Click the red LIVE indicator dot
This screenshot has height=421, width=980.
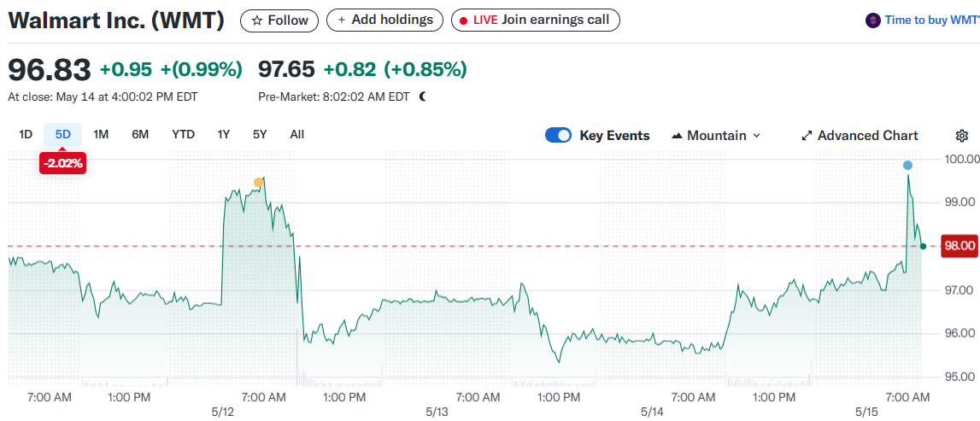pyautogui.click(x=464, y=20)
